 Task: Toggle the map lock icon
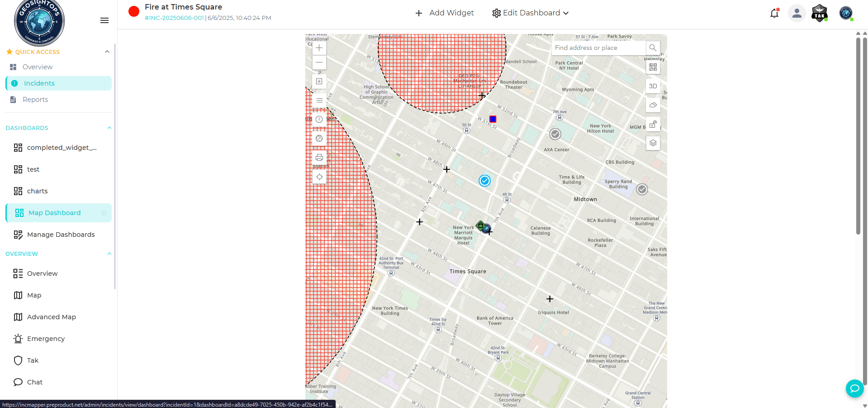click(x=653, y=124)
